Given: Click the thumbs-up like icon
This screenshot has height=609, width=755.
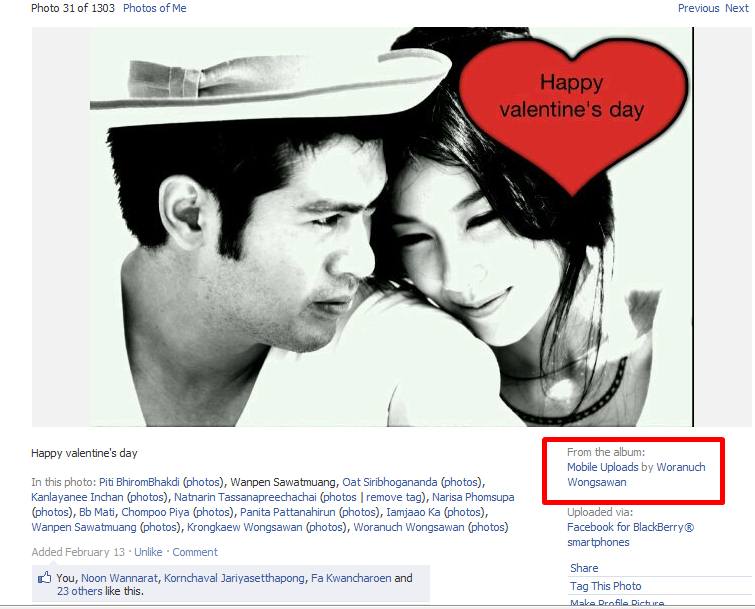Looking at the screenshot, I should coord(44,578).
